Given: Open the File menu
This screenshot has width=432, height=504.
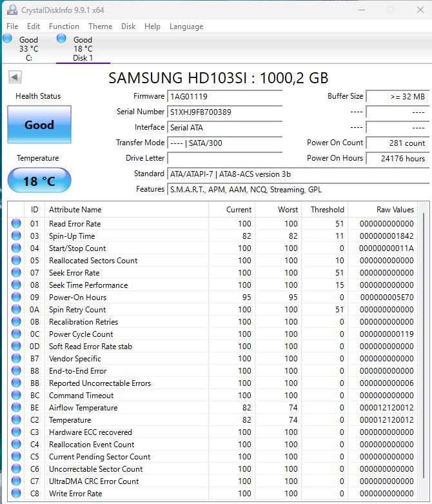Looking at the screenshot, I should point(12,26).
